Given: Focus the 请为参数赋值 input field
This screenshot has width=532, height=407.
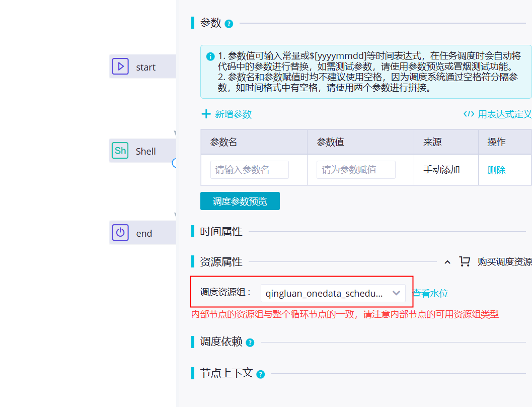Looking at the screenshot, I should coord(356,170).
